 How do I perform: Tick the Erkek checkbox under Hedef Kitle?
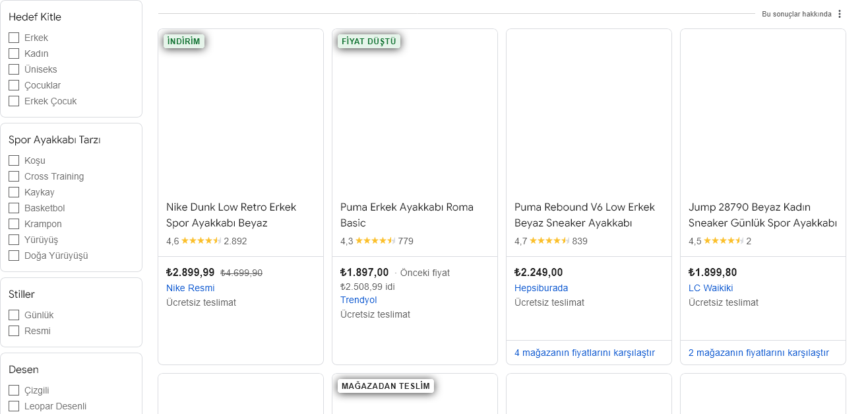(14, 38)
